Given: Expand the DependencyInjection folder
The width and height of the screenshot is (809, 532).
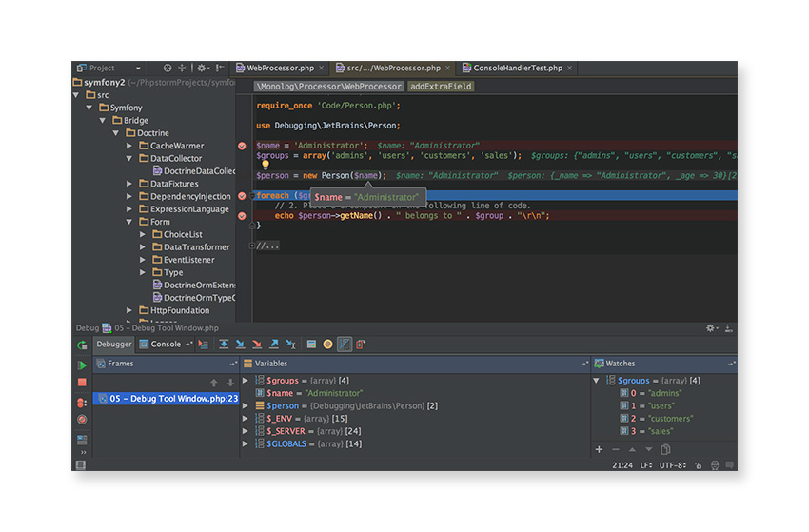Looking at the screenshot, I should pyautogui.click(x=129, y=197).
